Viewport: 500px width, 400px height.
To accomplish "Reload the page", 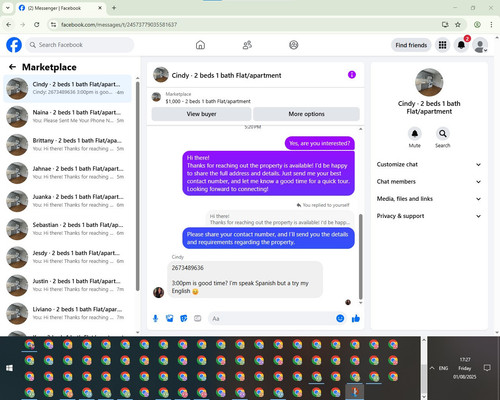I will (x=37, y=25).
